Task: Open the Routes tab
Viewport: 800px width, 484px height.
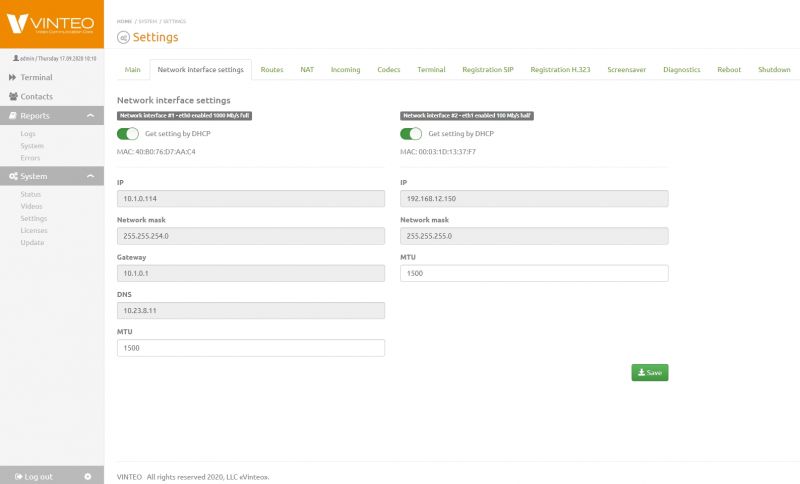Action: coord(272,69)
